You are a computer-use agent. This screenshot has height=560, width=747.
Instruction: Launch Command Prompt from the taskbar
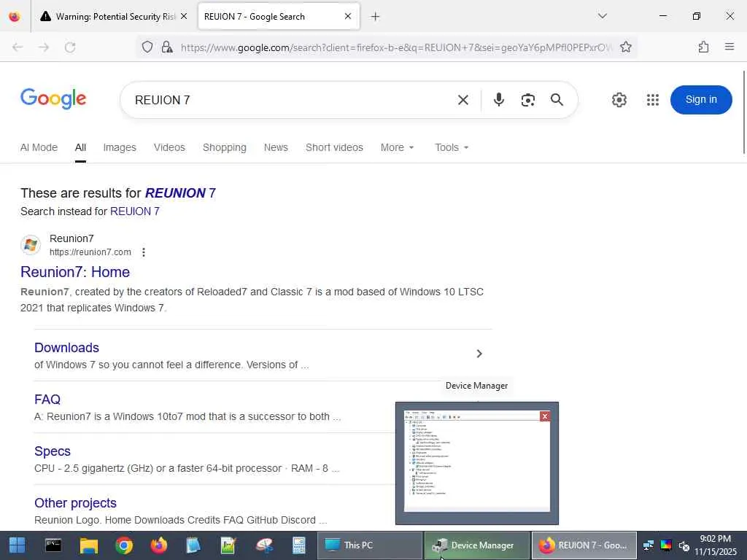(x=53, y=545)
